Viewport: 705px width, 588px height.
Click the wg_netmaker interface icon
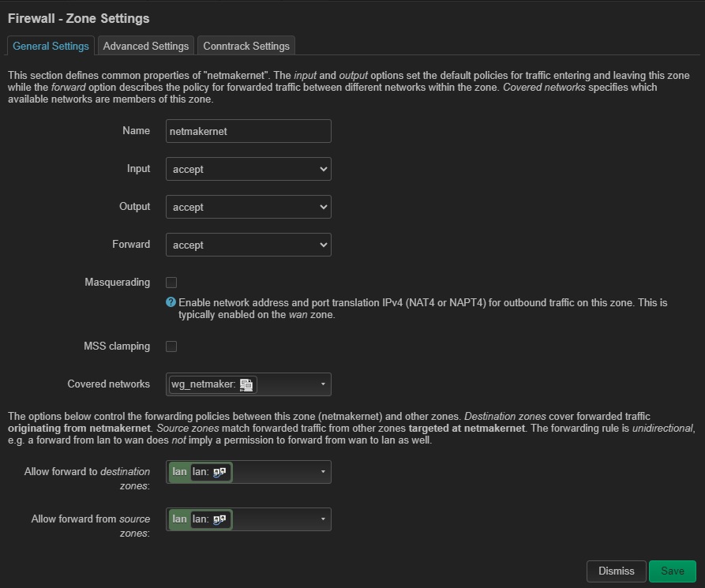[x=246, y=384]
